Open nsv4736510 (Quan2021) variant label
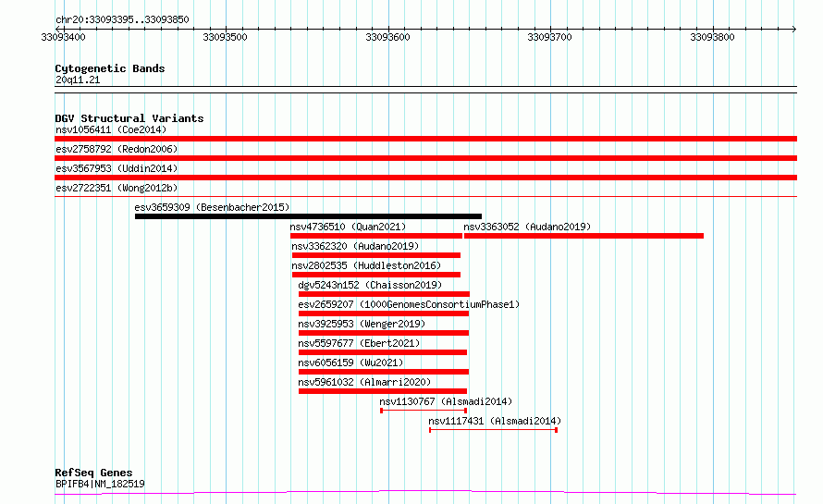The height and width of the screenshot is (504, 823). pyautogui.click(x=348, y=227)
